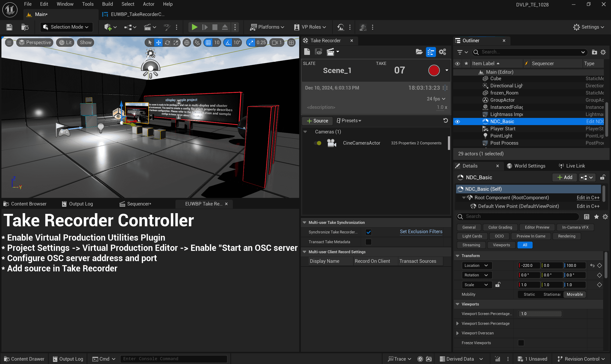The image size is (611, 364).
Task: Toggle the viewport grid snapping icon
Action: pos(208,43)
